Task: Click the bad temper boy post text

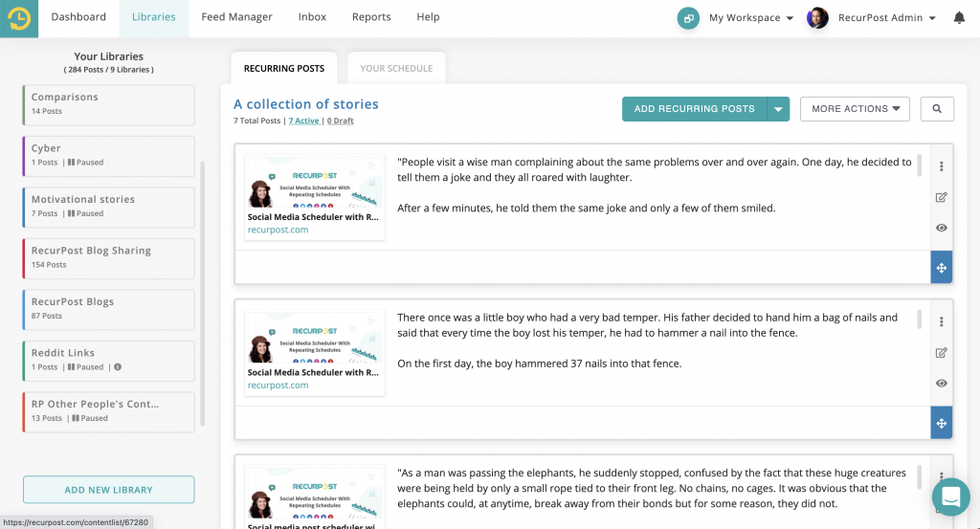Action: click(x=648, y=341)
